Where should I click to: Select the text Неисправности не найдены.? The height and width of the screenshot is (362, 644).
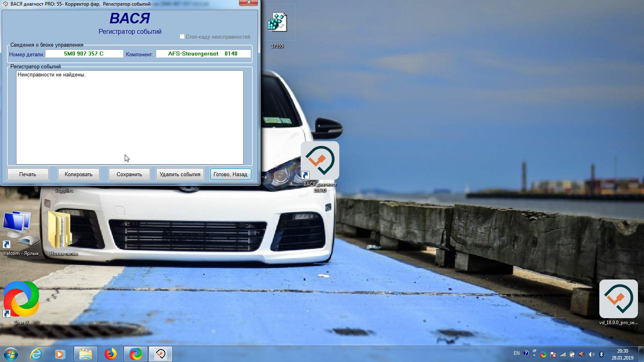click(52, 75)
